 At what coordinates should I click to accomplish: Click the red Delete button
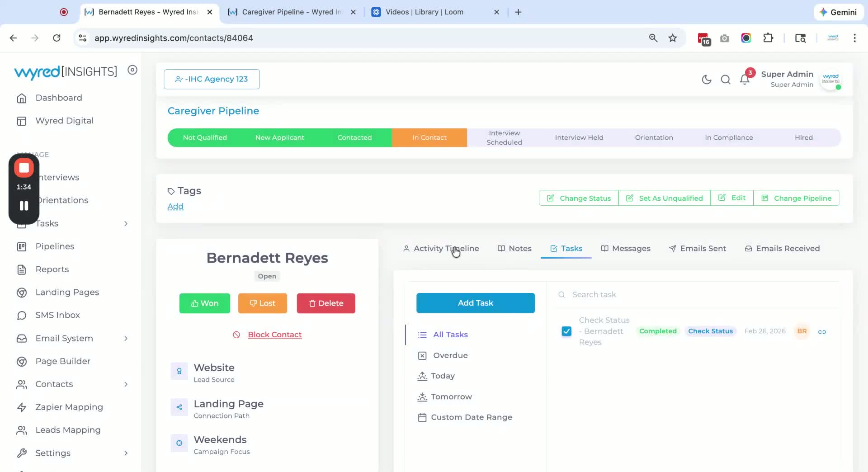[x=326, y=304]
